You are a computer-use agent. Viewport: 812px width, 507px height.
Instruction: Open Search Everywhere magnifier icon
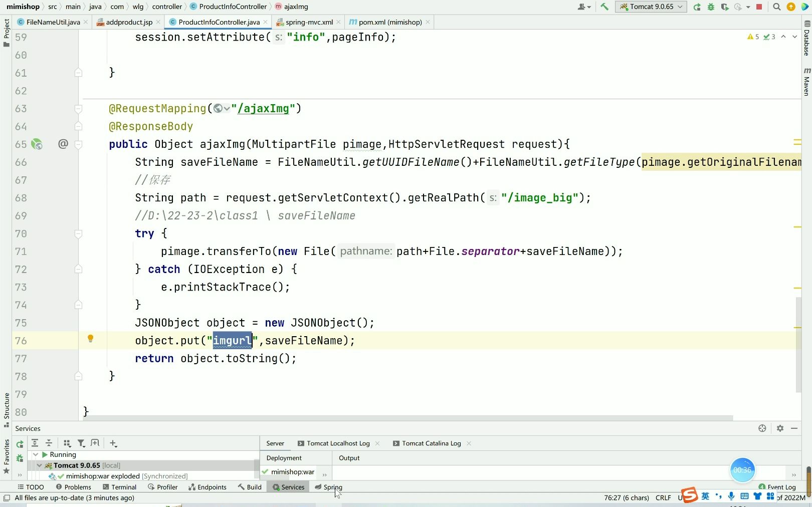coord(776,7)
